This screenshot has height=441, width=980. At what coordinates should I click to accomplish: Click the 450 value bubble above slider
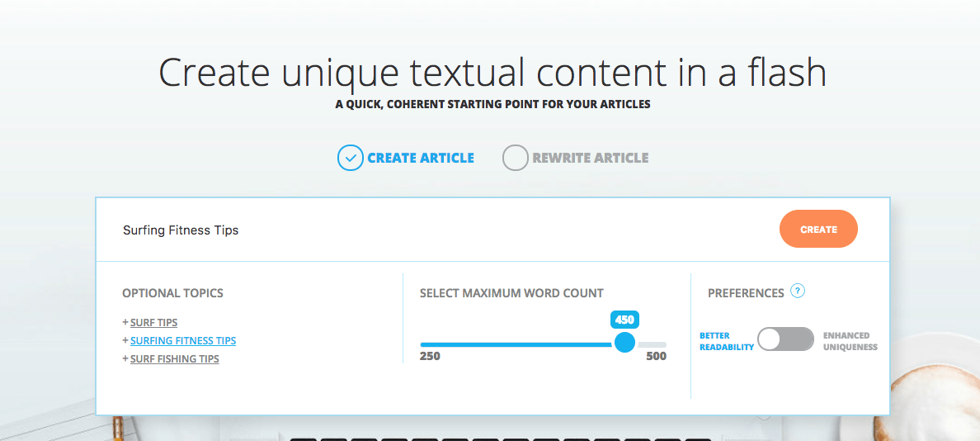pyautogui.click(x=625, y=320)
